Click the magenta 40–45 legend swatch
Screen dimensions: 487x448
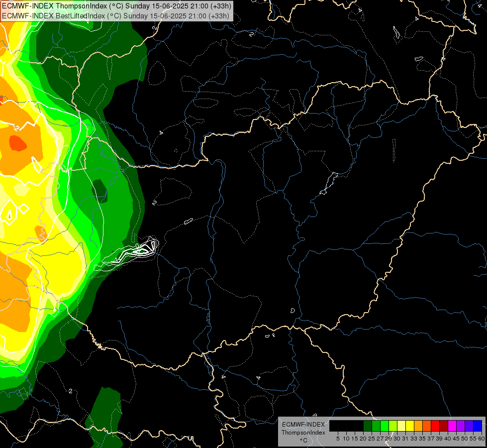pyautogui.click(x=452, y=426)
